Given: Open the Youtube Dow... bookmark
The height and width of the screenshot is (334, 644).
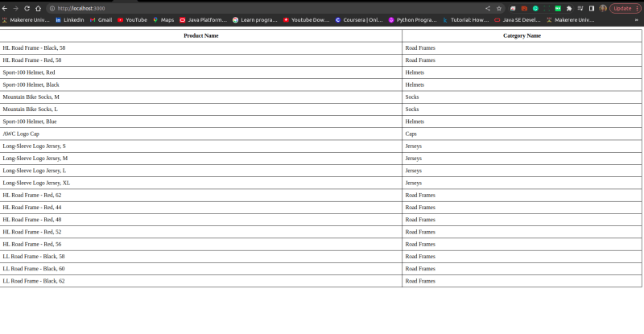Looking at the screenshot, I should coord(307,20).
